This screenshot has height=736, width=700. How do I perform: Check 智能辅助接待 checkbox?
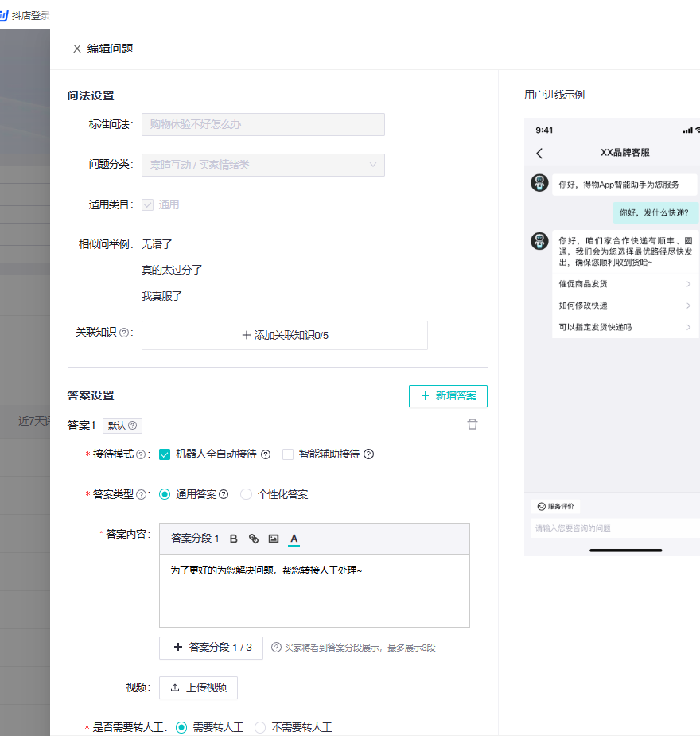coord(288,454)
